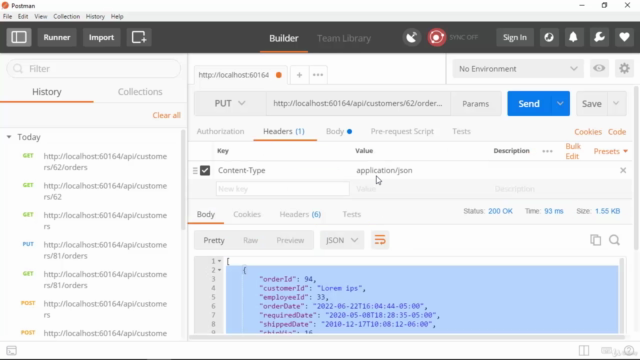Click search icon in filter box
The height and width of the screenshot is (360, 640).
click(18, 69)
